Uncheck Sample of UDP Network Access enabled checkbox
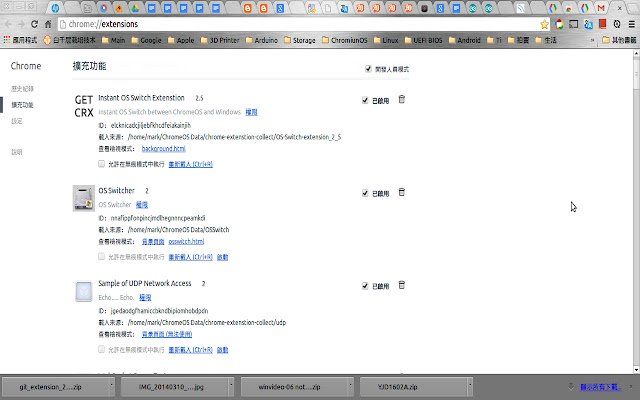Image resolution: width=640 pixels, height=400 pixels. click(365, 286)
